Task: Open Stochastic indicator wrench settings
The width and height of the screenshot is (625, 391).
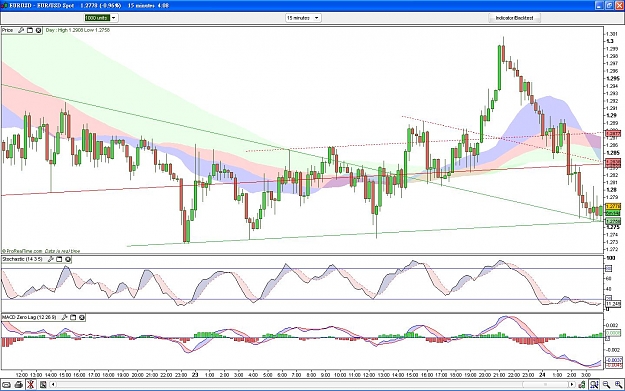Action: click(51, 259)
